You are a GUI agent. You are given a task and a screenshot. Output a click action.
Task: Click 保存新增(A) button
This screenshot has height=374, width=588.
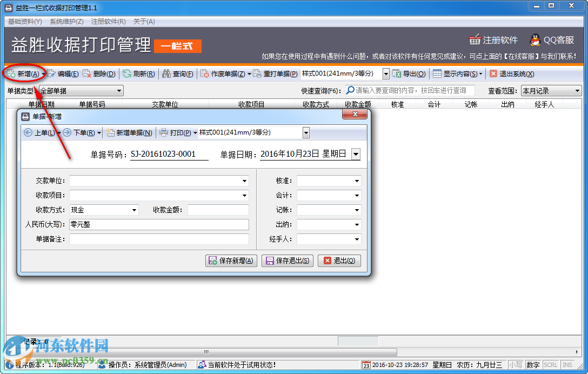pyautogui.click(x=231, y=261)
